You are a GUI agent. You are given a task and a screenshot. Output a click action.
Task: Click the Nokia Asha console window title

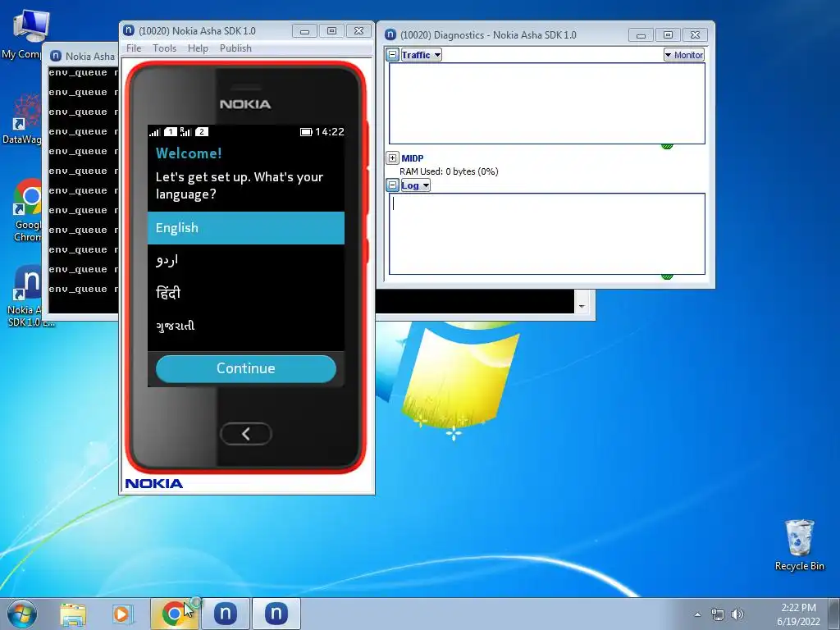(x=90, y=57)
